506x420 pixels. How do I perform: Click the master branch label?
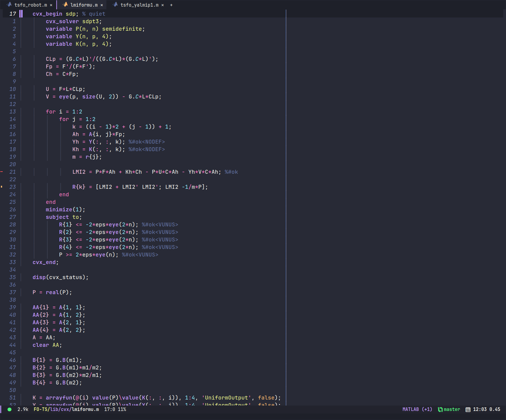coord(451,409)
